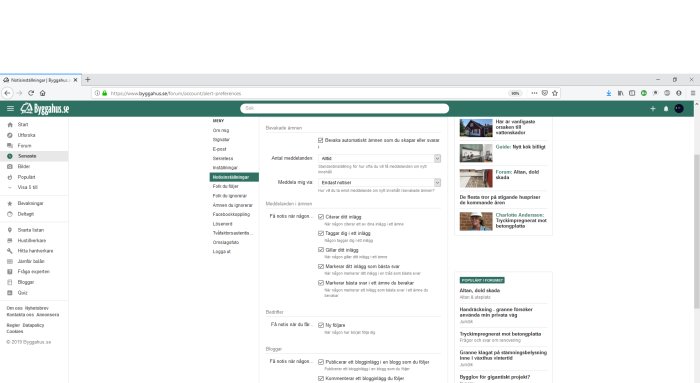Click the Svarta listan pin icon
Viewport: 700px width, 383px height.
10,230
